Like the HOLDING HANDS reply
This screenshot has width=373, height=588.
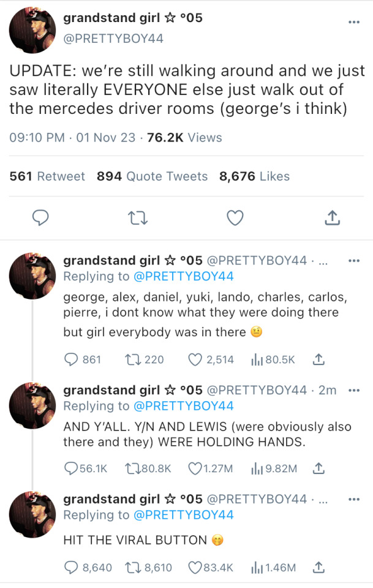[x=195, y=469]
